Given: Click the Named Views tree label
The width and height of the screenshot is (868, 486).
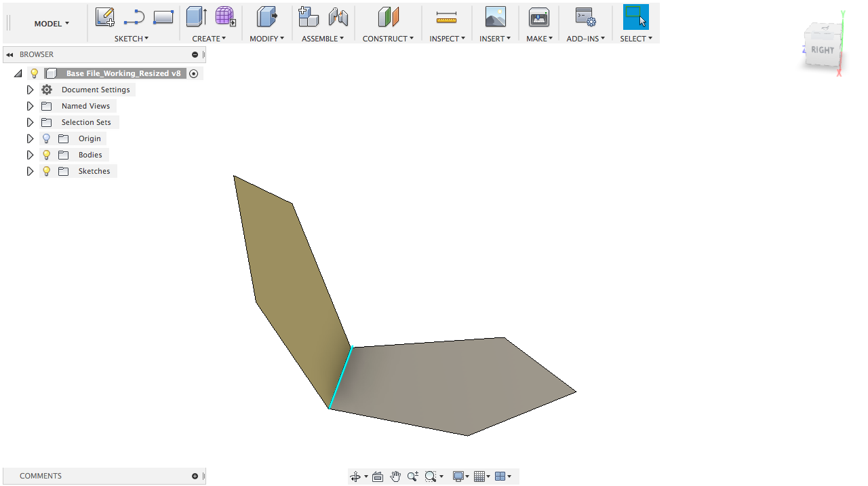Looking at the screenshot, I should 85,106.
